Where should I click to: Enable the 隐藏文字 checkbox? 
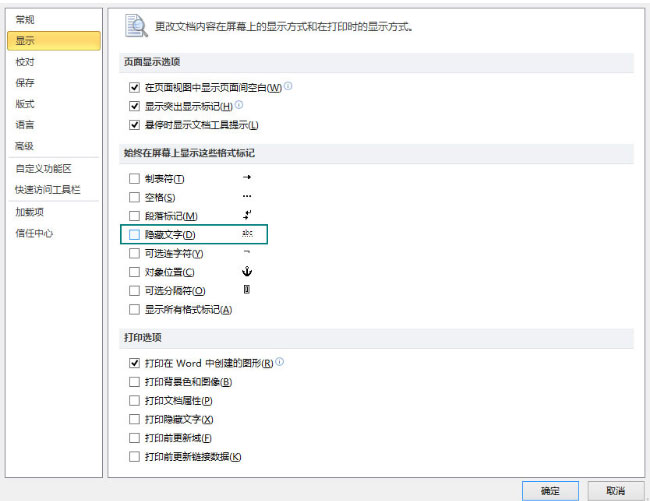click(135, 235)
